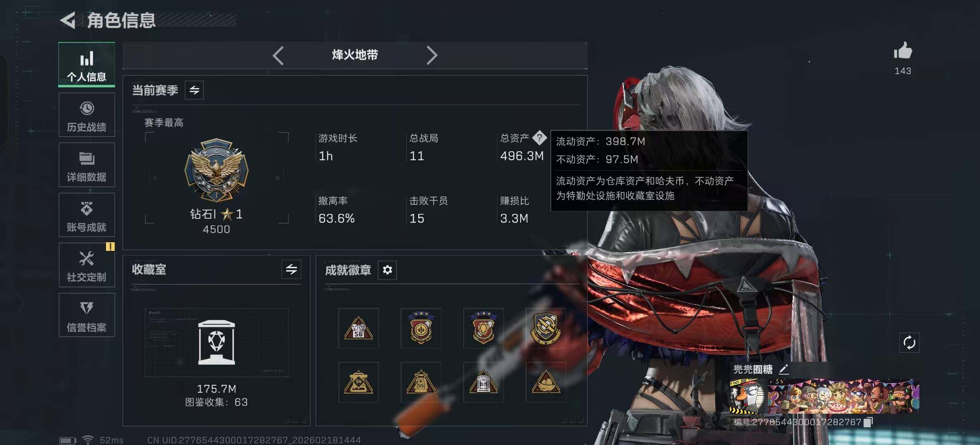
Task: Edit the nickname 兜兜圆糖 with the pencil icon
Action: tap(784, 369)
